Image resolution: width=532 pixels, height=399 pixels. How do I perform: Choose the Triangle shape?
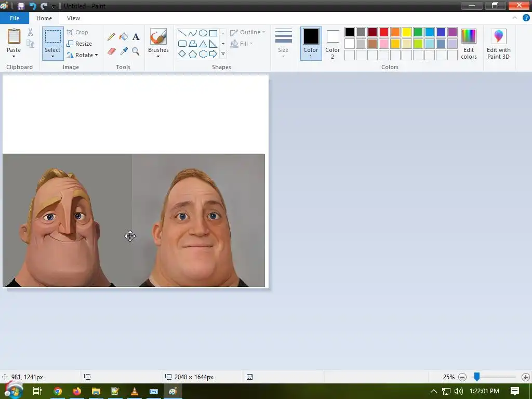(203, 44)
